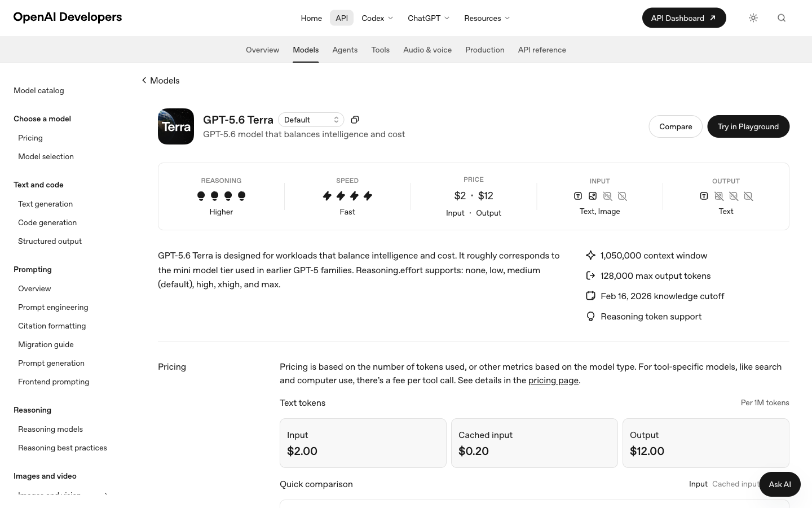The height and width of the screenshot is (508, 812).
Task: Click the image input modality icon
Action: point(593,196)
